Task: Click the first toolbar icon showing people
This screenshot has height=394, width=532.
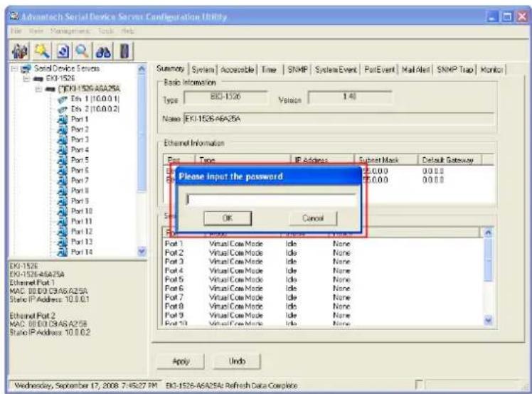Action: (21, 52)
